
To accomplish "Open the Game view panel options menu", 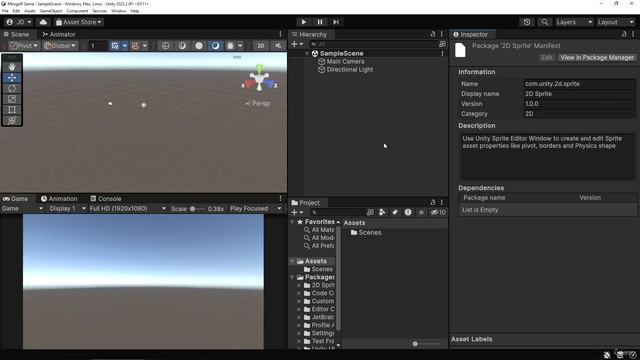I will coord(280,198).
